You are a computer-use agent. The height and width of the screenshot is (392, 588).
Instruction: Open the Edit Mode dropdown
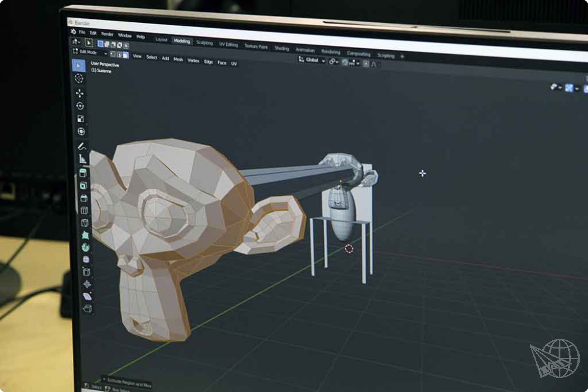pyautogui.click(x=90, y=52)
